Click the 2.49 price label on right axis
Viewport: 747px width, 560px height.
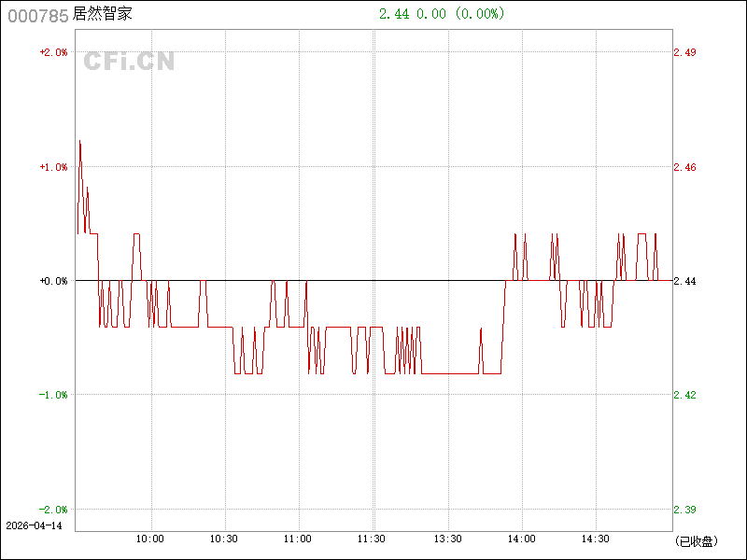684,52
